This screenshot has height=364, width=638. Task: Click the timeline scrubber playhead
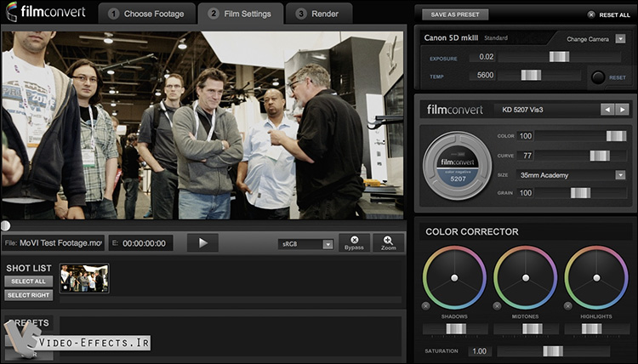pyautogui.click(x=5, y=225)
